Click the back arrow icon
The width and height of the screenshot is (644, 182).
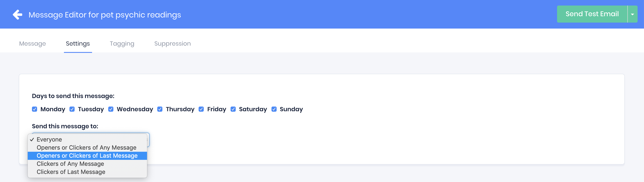(x=17, y=15)
